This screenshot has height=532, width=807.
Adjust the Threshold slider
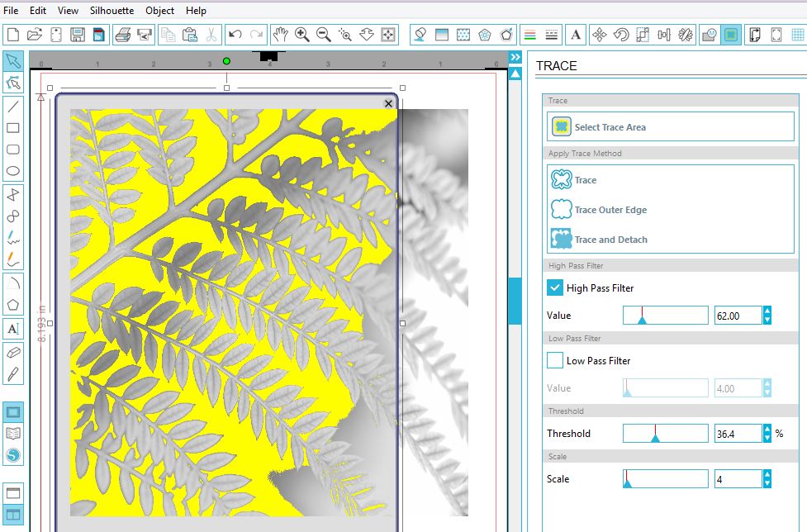tap(666, 433)
